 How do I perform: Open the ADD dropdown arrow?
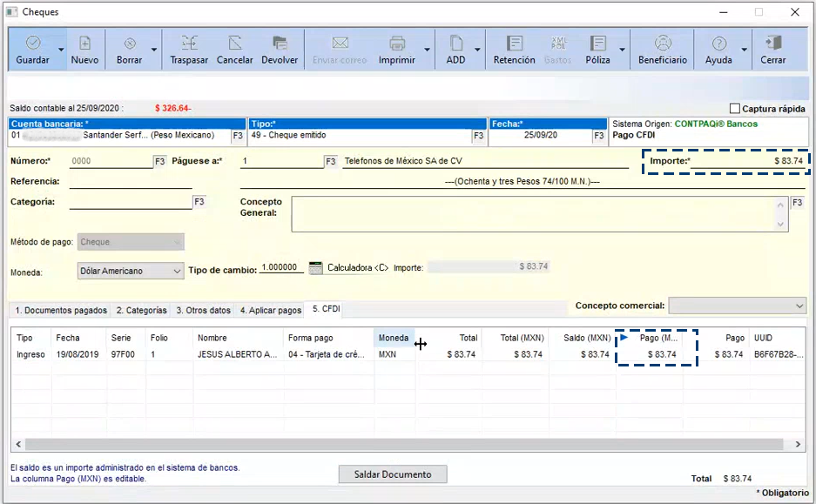(478, 50)
